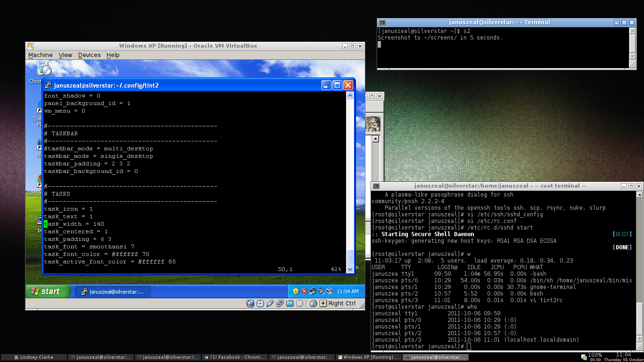Click the USB devices icon in VirtualBox status bar

click(x=270, y=303)
